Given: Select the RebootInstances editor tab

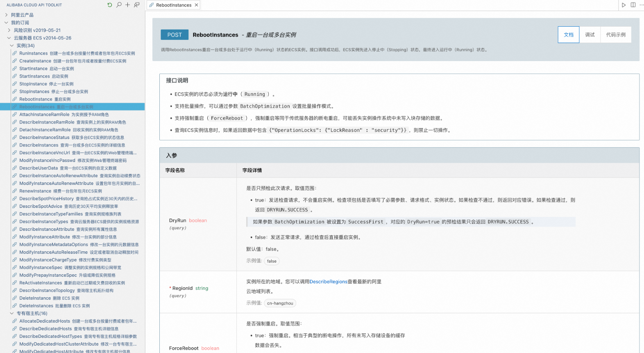Looking at the screenshot, I should click(174, 5).
